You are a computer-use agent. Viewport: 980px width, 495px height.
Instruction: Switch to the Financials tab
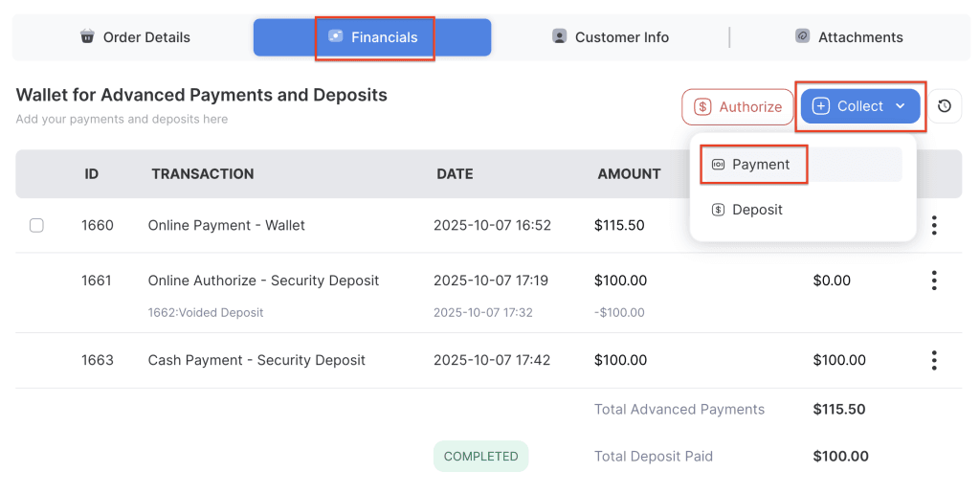tap(373, 37)
